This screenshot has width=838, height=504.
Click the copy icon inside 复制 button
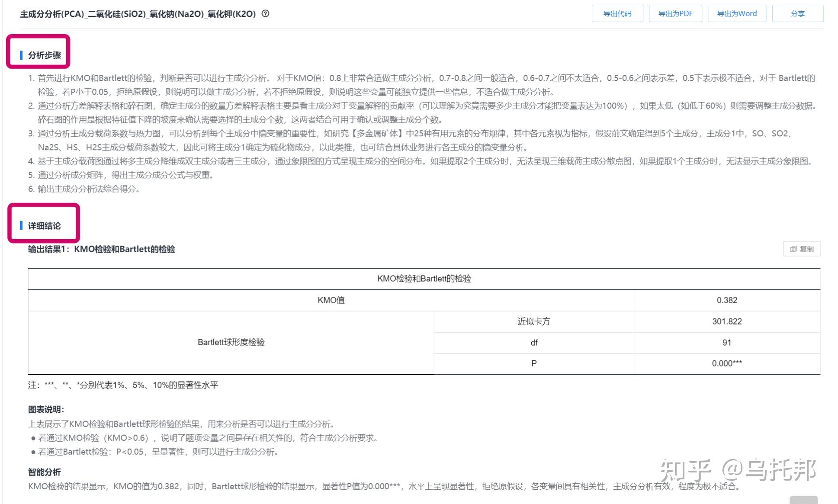pyautogui.click(x=793, y=249)
